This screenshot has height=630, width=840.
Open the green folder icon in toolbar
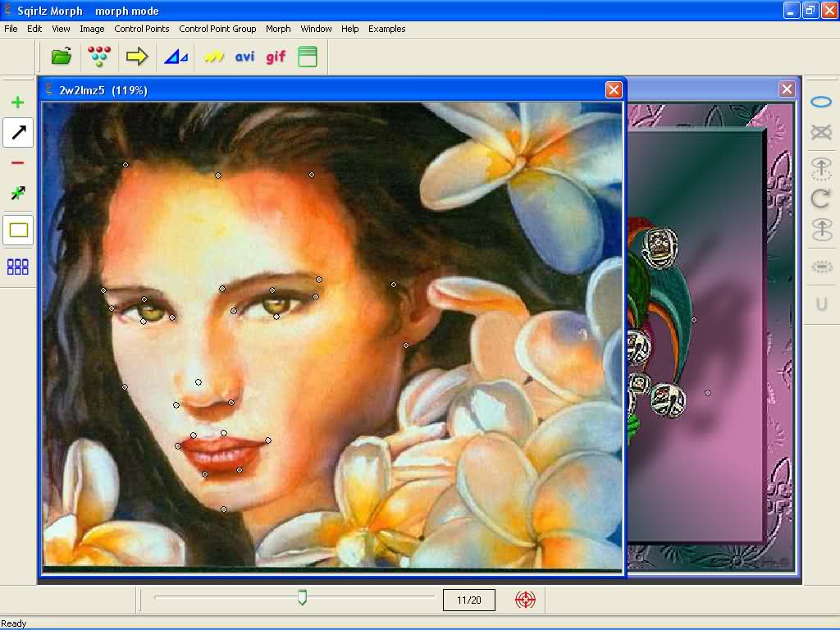pyautogui.click(x=62, y=57)
